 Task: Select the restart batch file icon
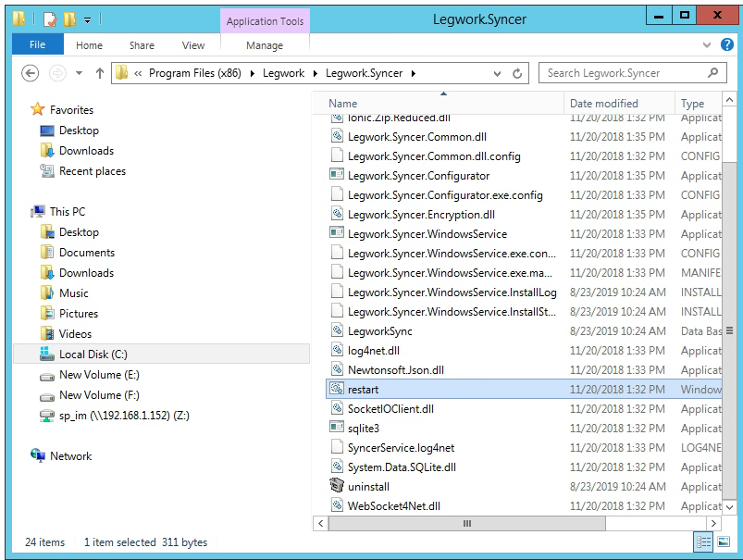point(337,389)
